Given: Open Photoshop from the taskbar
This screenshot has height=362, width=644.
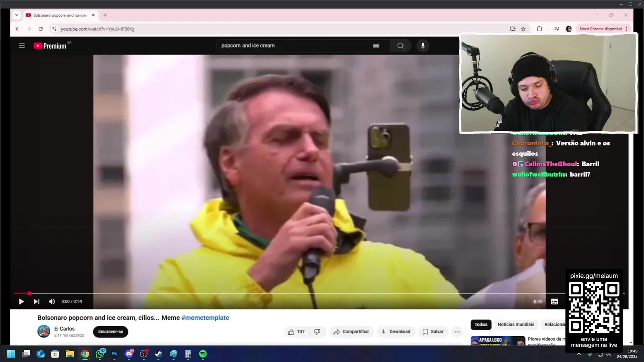Looking at the screenshot, I should tap(114, 354).
